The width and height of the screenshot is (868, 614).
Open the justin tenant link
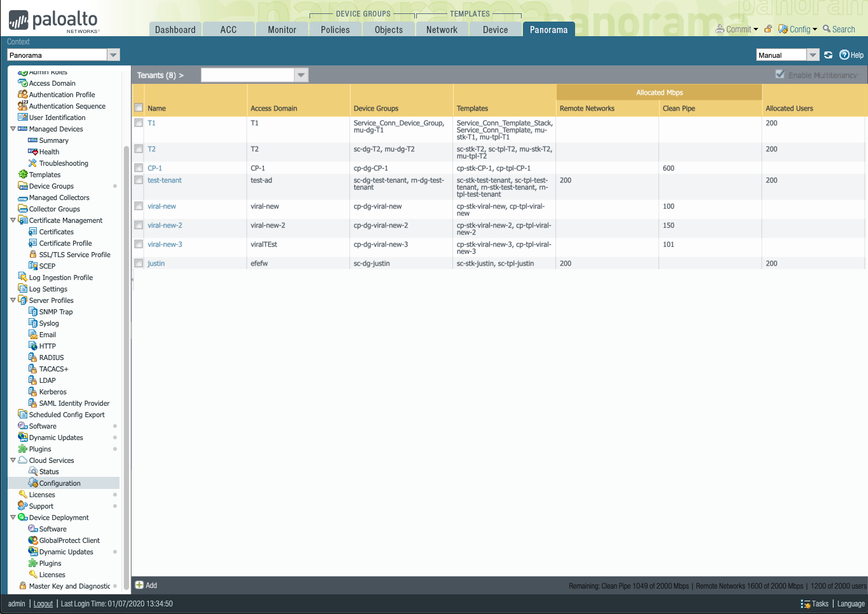click(156, 264)
